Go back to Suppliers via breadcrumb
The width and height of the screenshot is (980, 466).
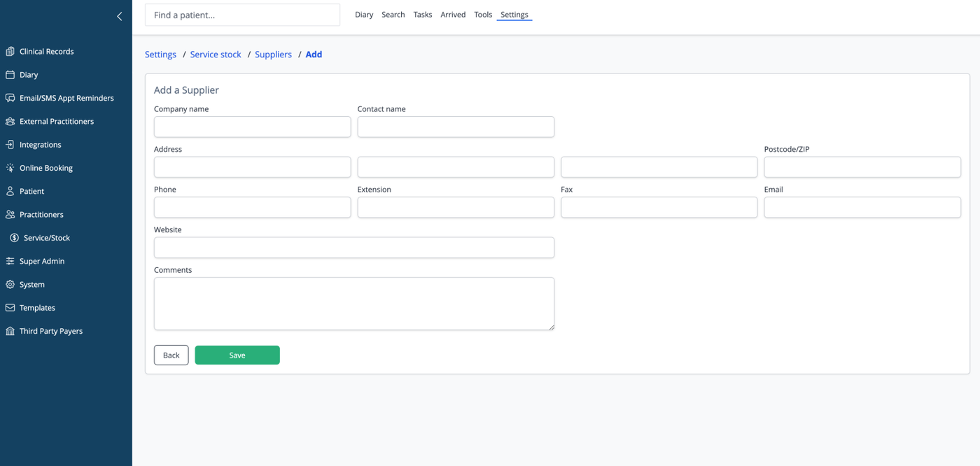pyautogui.click(x=273, y=55)
